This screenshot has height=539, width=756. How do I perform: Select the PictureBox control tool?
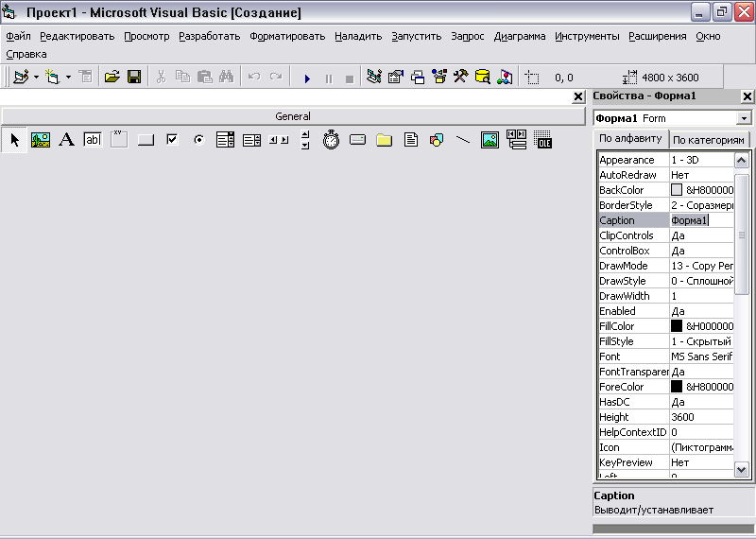[x=41, y=140]
